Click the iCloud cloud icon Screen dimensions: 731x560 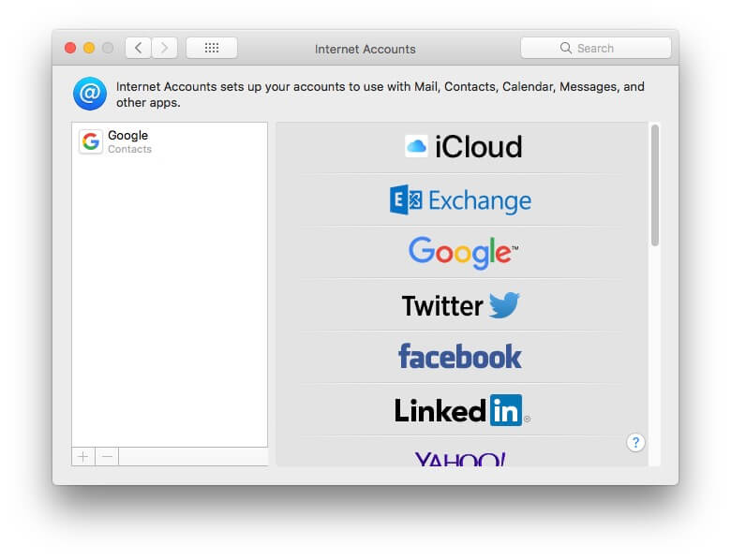[x=416, y=146]
